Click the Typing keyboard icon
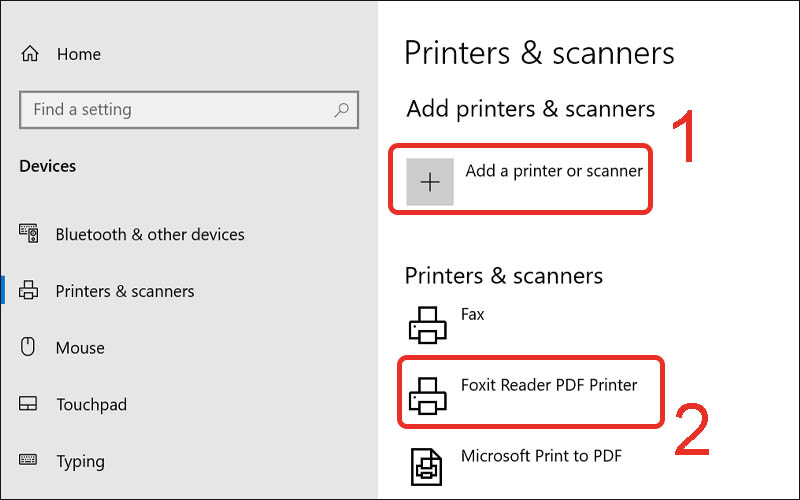 click(x=29, y=462)
